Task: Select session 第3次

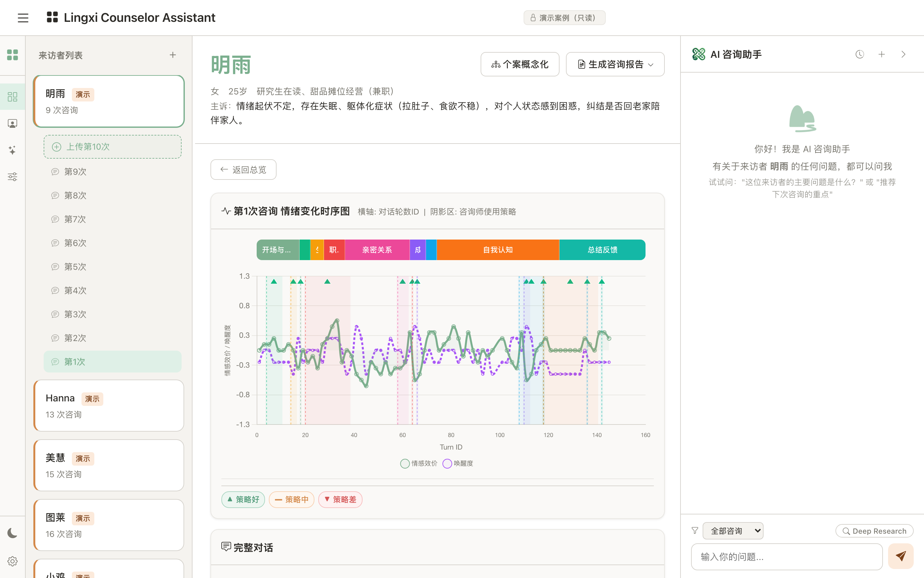Action: click(112, 314)
